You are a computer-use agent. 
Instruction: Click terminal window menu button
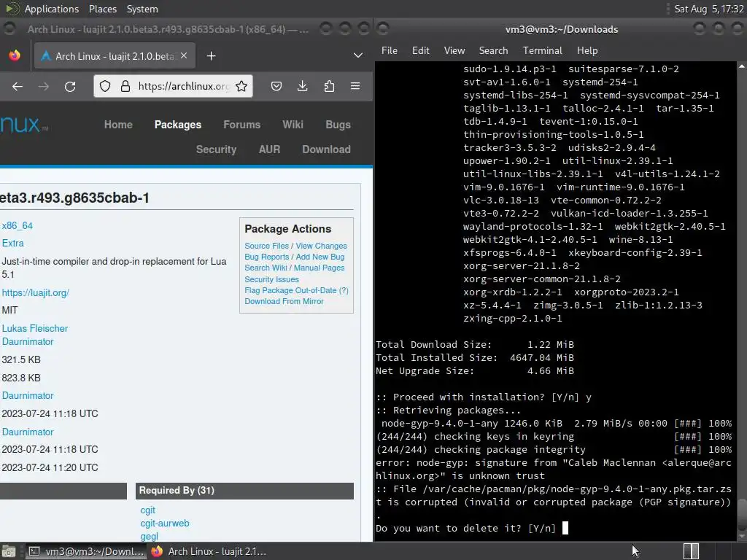[383, 29]
